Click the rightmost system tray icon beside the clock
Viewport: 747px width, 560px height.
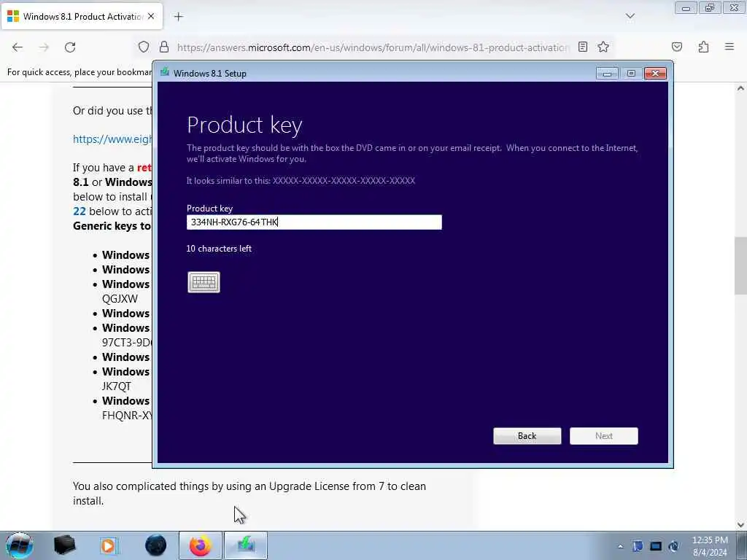673,546
